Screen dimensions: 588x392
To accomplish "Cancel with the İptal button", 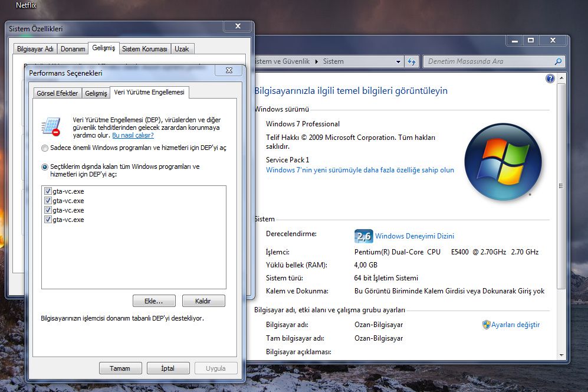I will coord(168,368).
